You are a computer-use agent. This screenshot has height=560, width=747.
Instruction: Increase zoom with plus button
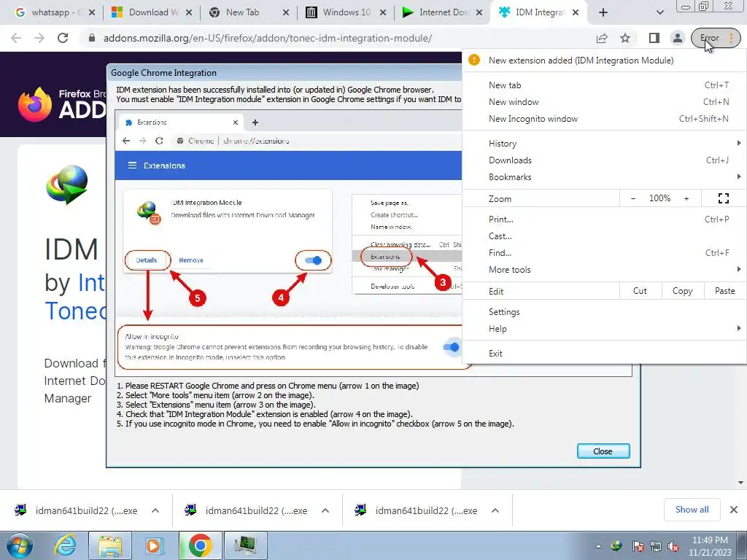click(x=686, y=198)
